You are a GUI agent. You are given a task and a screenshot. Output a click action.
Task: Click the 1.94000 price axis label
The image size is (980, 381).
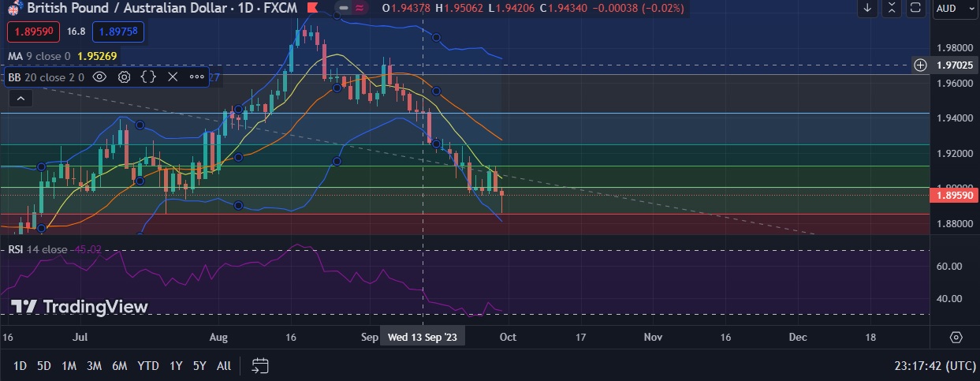954,118
